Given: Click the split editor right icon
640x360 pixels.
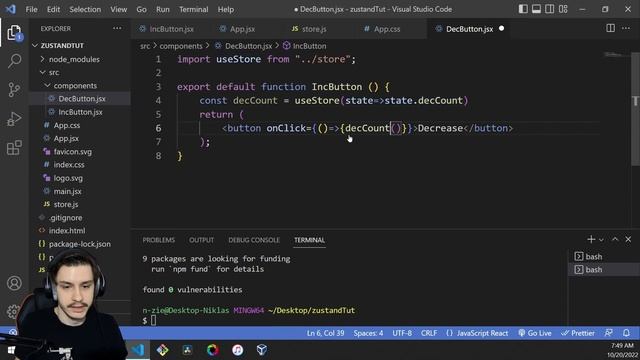Looking at the screenshot, I should (x=610, y=28).
